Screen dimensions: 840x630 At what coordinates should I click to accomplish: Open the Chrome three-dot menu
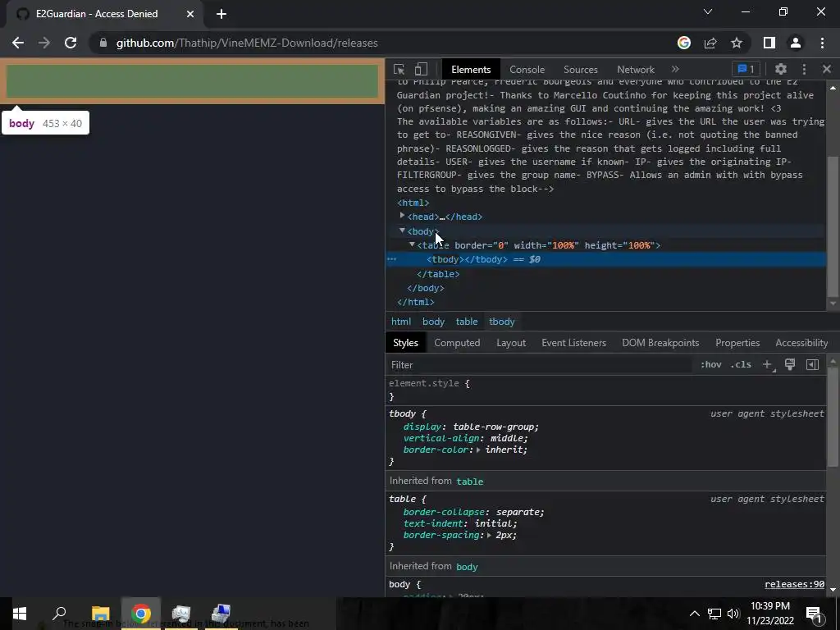click(822, 43)
